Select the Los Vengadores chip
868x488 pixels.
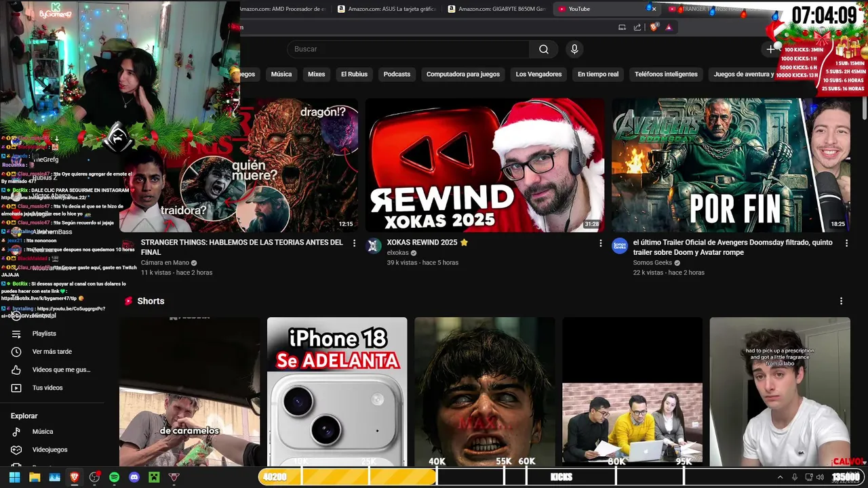coord(538,74)
